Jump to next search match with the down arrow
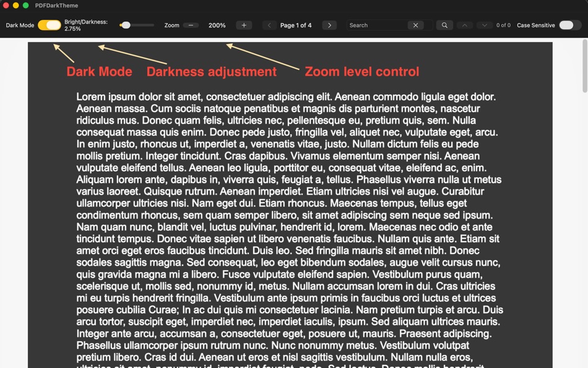Image resolution: width=588 pixels, height=368 pixels. point(485,25)
